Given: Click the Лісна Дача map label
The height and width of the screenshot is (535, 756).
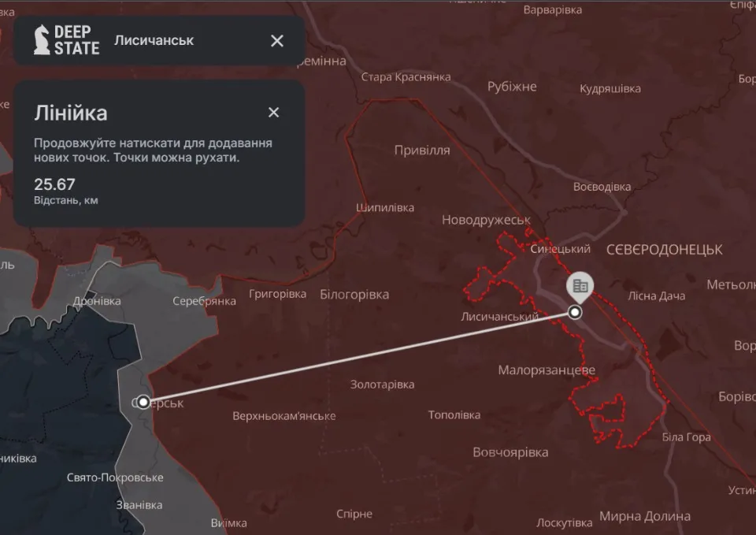Looking at the screenshot, I should click(x=656, y=296).
